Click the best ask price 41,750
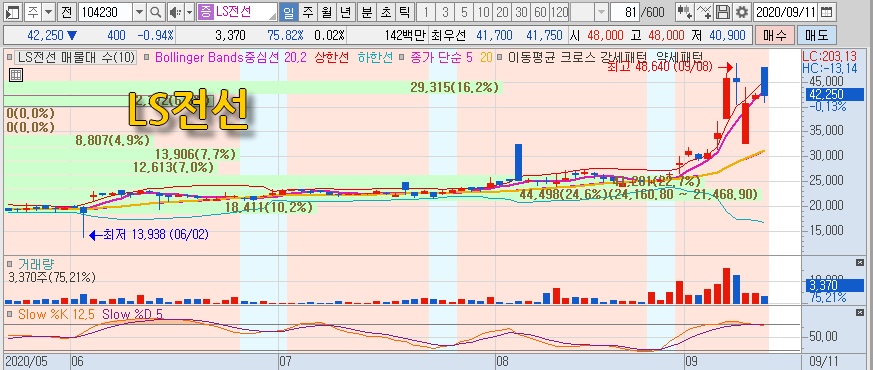The width and height of the screenshot is (873, 370). tap(544, 36)
